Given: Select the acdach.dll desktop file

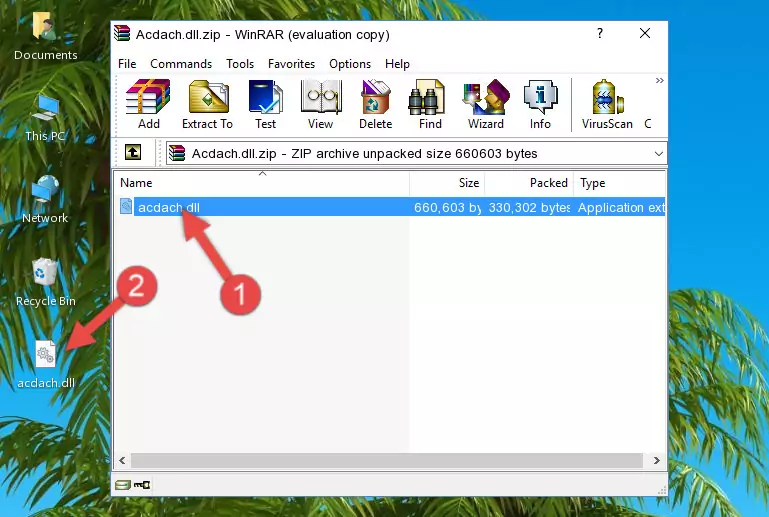Looking at the screenshot, I should click(46, 364).
